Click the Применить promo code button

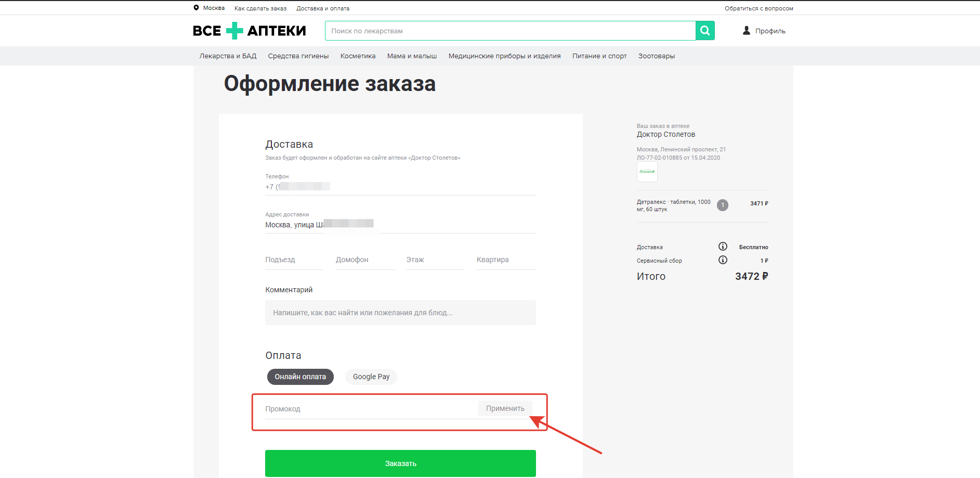pos(505,408)
